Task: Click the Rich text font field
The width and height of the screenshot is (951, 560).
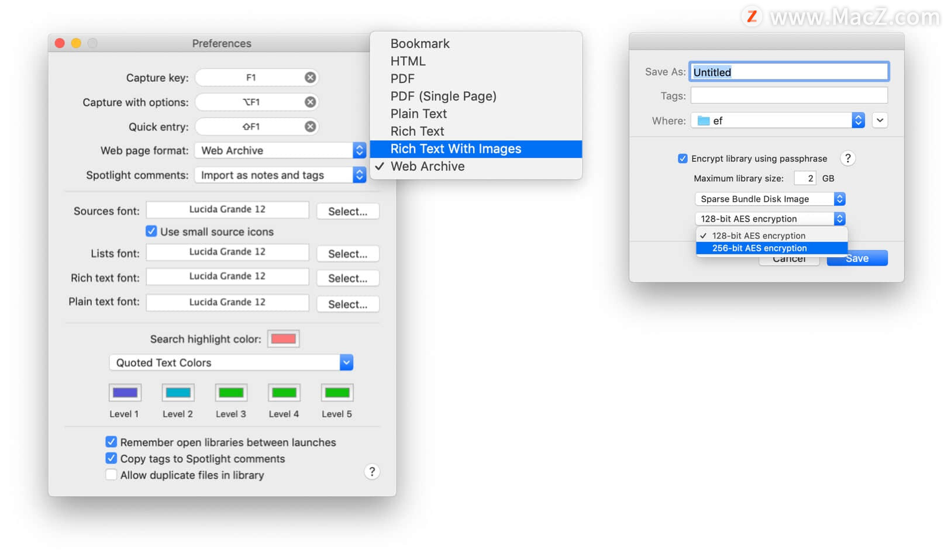Action: tap(228, 276)
